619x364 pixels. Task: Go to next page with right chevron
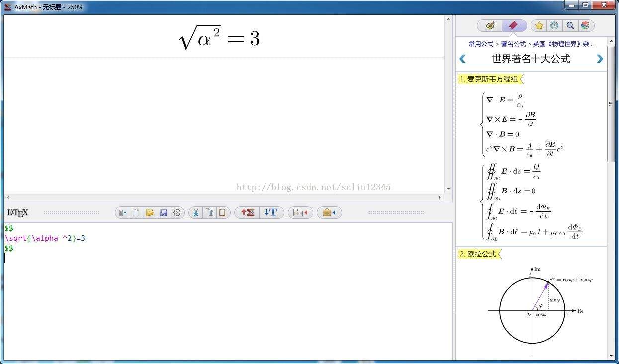(x=599, y=59)
